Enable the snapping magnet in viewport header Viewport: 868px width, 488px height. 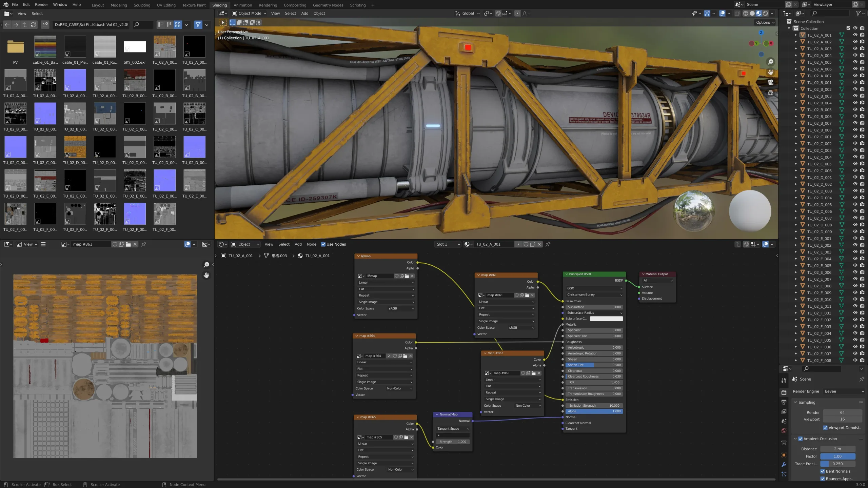coord(498,14)
